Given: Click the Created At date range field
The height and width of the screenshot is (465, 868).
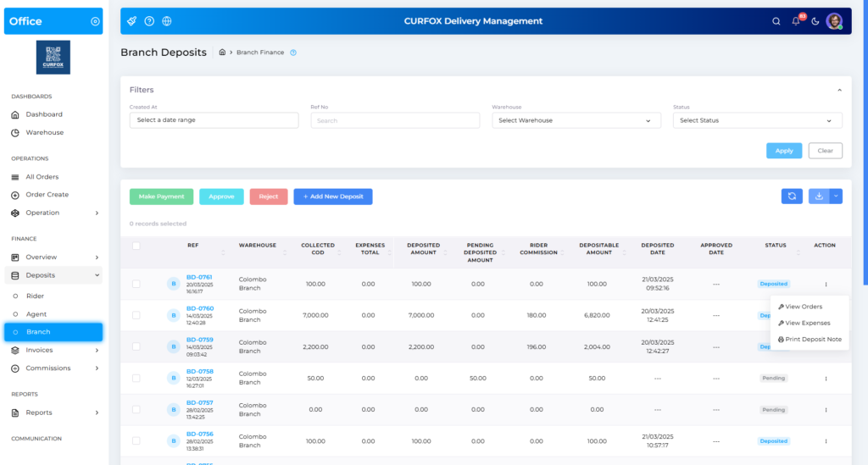Looking at the screenshot, I should [x=214, y=120].
